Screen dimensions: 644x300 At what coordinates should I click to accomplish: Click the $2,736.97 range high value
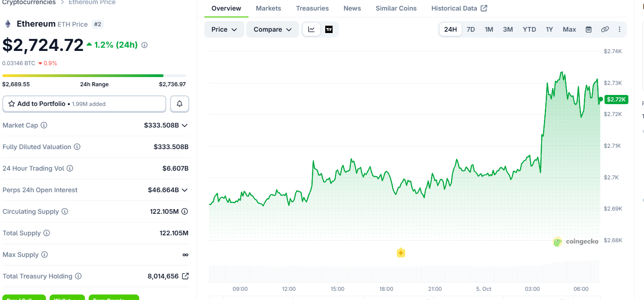172,84
